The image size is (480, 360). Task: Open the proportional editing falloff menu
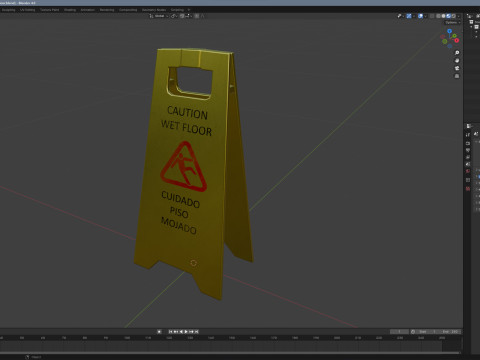tap(202, 16)
